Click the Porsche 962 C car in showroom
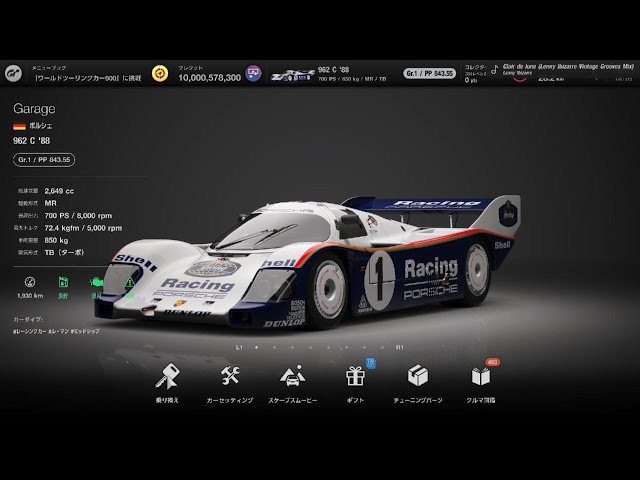Screen dimensions: 640x480 tap(308, 261)
